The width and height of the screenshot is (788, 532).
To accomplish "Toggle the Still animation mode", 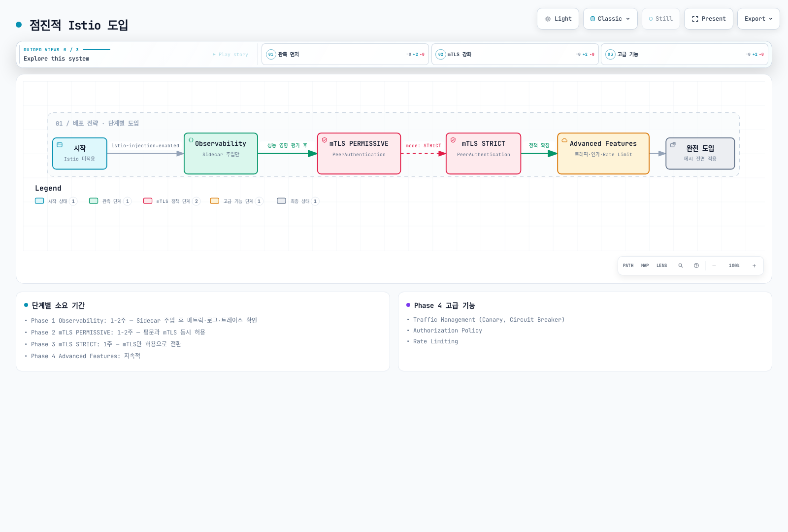I will tap(661, 19).
